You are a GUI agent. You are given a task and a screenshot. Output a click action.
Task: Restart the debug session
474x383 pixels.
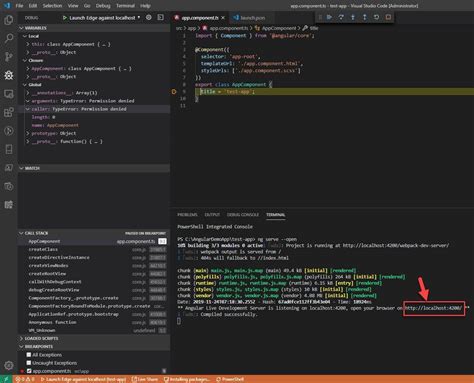click(376, 17)
